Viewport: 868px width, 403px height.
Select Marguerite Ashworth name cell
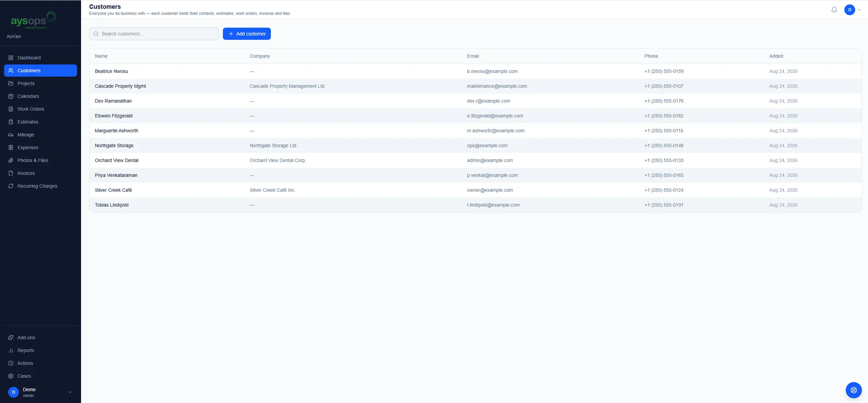click(116, 131)
